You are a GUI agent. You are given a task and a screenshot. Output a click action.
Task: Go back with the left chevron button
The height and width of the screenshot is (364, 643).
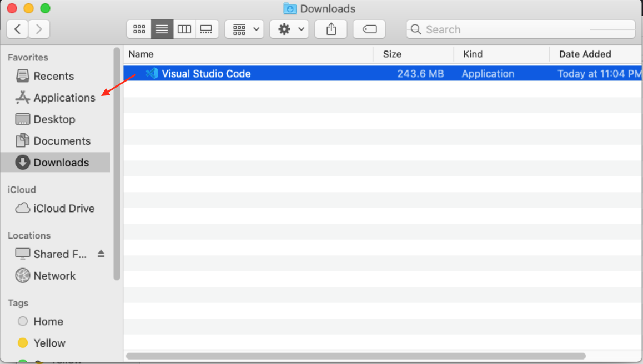pos(18,29)
